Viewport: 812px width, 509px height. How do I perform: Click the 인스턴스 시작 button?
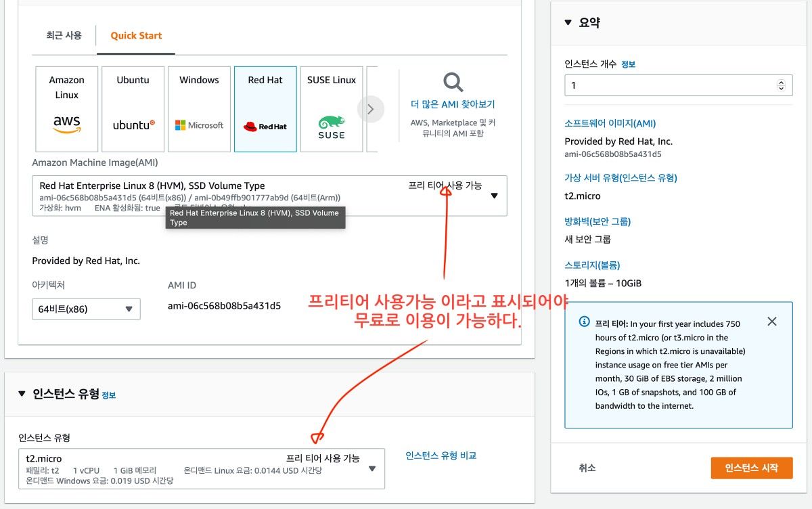(x=751, y=468)
